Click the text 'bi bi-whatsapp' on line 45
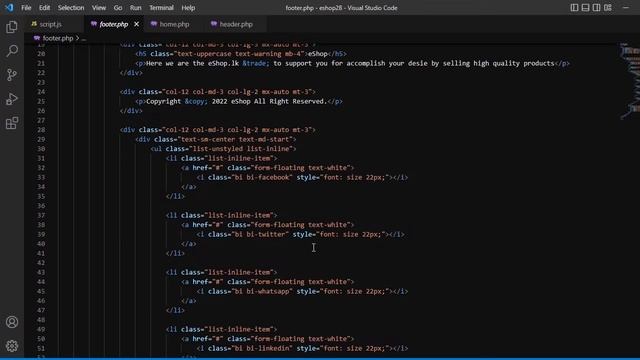This screenshot has height=360, width=640. click(262, 291)
